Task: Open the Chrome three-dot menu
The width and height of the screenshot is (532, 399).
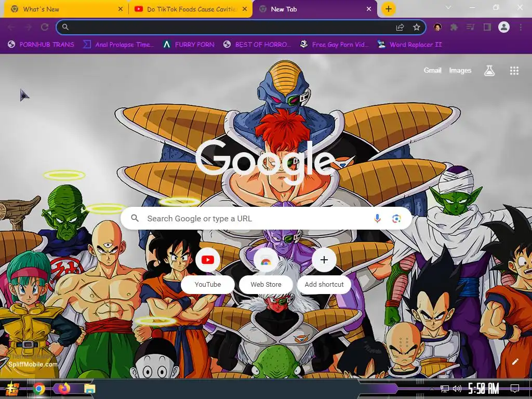Action: coord(521,27)
